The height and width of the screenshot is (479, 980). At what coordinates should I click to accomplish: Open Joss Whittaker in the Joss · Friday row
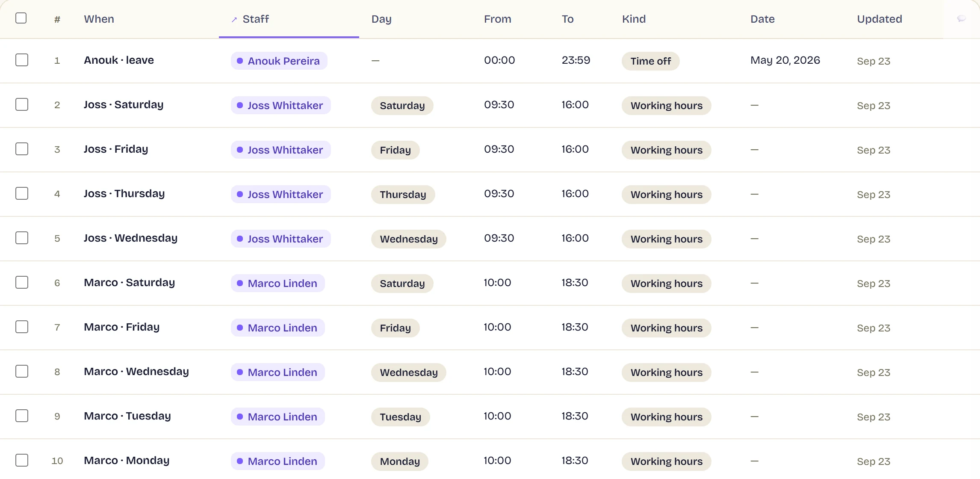(x=281, y=150)
